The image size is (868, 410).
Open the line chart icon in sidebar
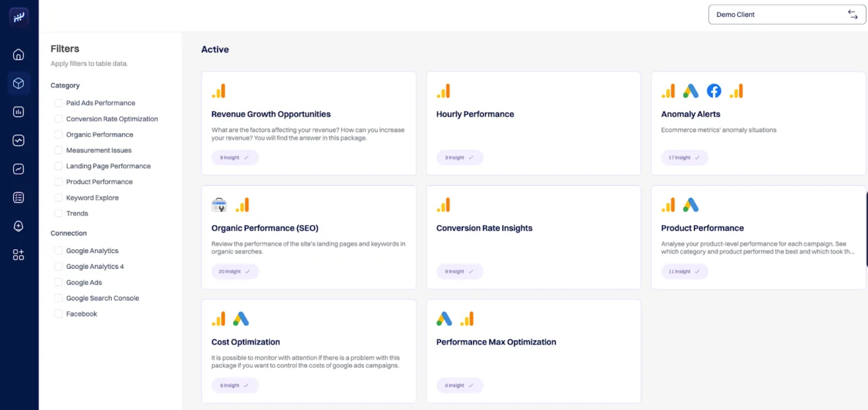tap(18, 169)
